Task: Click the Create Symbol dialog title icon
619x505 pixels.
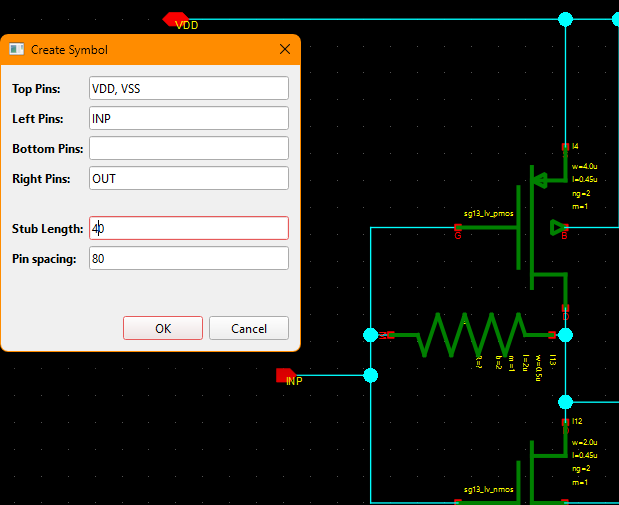Action: 17,49
